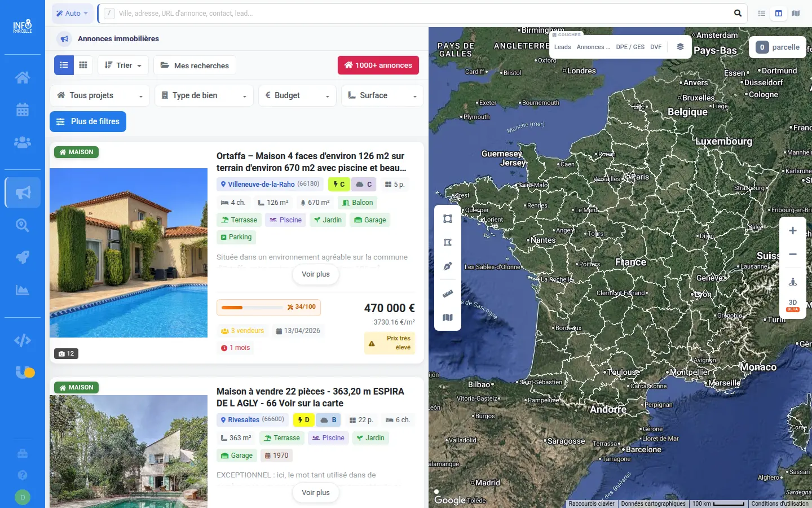Select the megaphone announcements sidebar icon

click(23, 192)
